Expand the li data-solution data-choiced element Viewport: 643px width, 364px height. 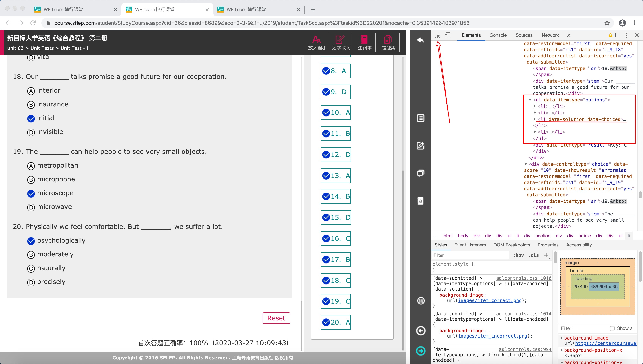point(535,119)
